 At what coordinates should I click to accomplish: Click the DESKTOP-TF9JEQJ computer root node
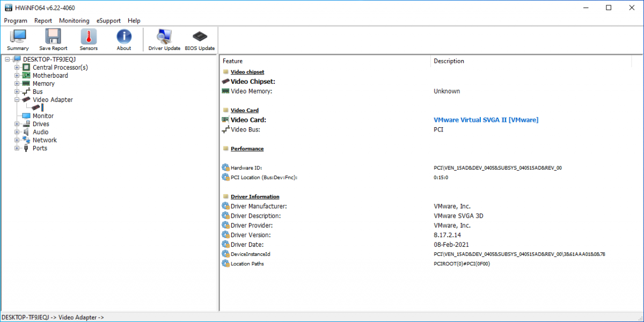pyautogui.click(x=49, y=60)
